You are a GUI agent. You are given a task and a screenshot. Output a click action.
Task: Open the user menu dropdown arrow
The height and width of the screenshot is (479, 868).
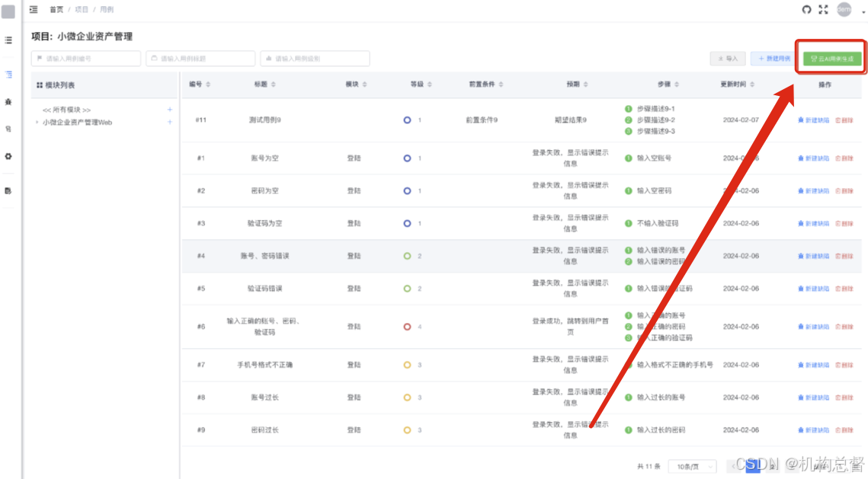tap(863, 11)
